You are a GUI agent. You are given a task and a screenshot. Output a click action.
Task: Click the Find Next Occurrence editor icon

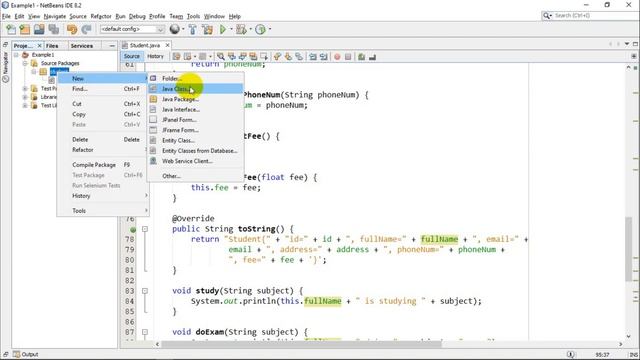tap(242, 57)
